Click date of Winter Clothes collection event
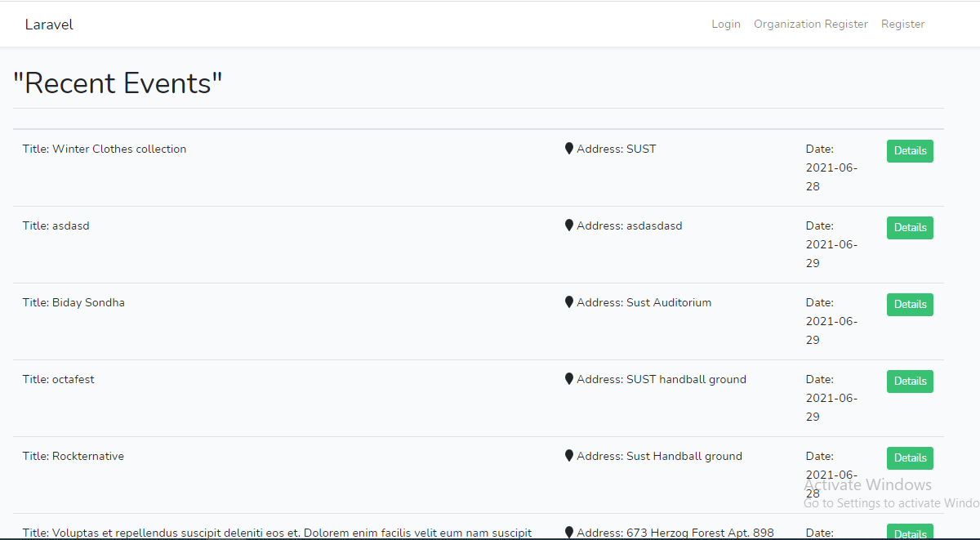The width and height of the screenshot is (980, 540). coord(831,167)
